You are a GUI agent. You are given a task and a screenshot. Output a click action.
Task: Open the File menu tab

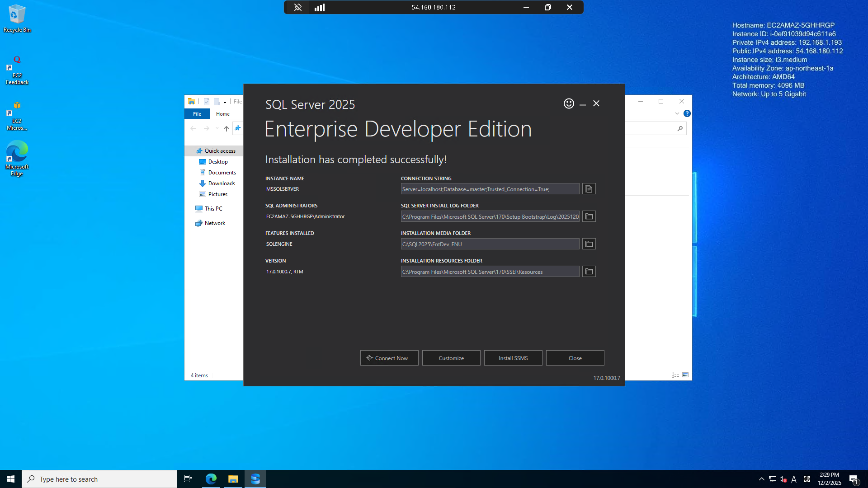click(197, 114)
